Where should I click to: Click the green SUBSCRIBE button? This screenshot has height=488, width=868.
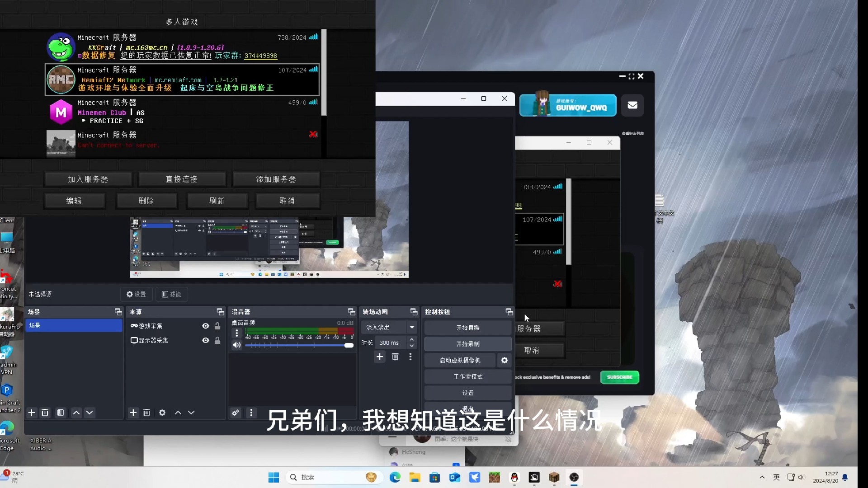(620, 377)
